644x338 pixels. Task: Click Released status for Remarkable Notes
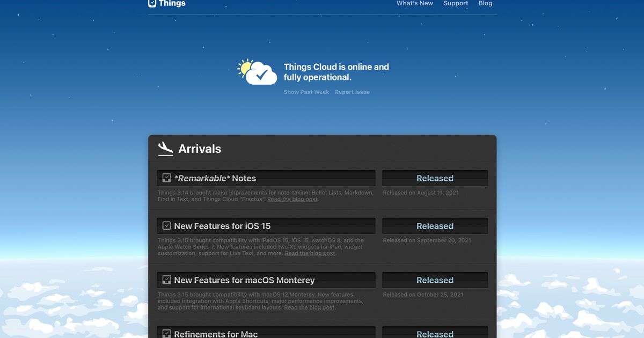tap(435, 178)
